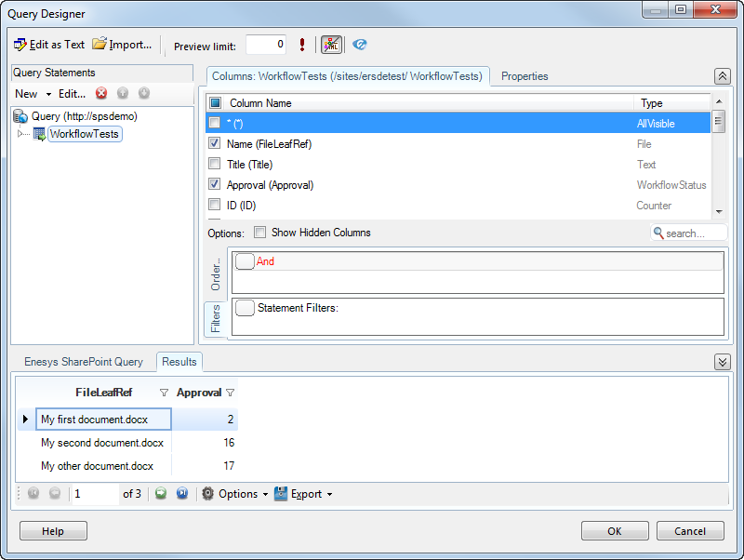Viewport: 744px width, 560px height.
Task: Click the Help button
Action: [53, 531]
